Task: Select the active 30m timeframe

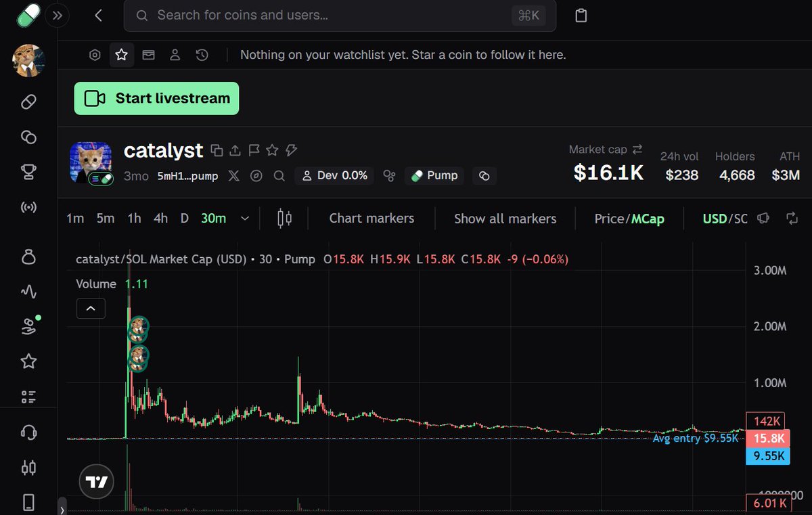Action: pos(213,218)
